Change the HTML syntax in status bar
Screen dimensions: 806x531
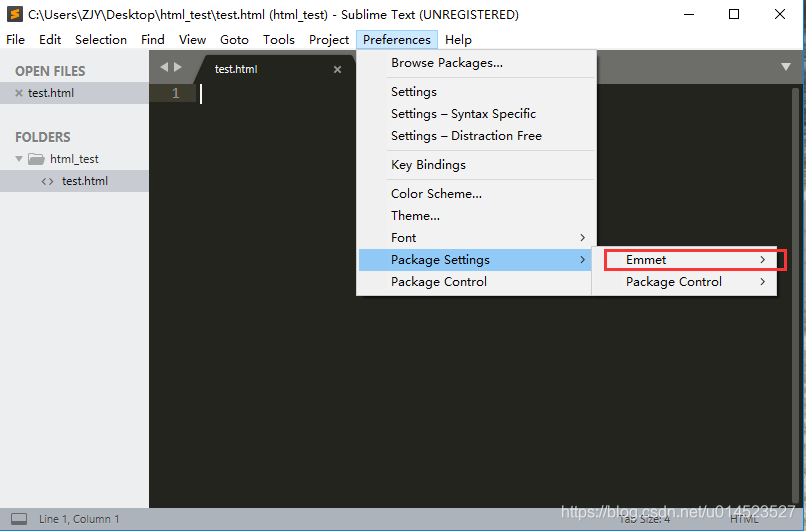pos(744,519)
